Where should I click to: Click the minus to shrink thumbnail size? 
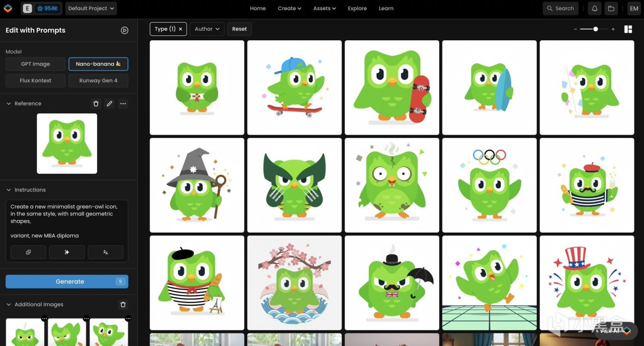(x=576, y=29)
